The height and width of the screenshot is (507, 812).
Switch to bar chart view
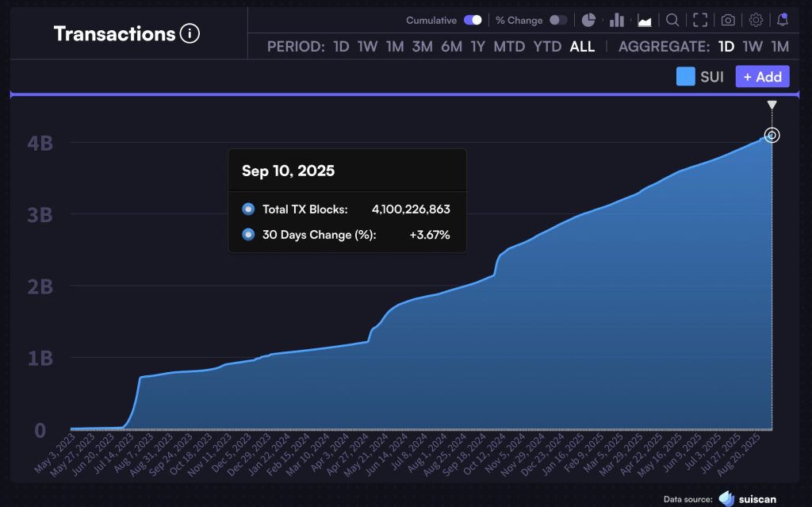coord(616,21)
